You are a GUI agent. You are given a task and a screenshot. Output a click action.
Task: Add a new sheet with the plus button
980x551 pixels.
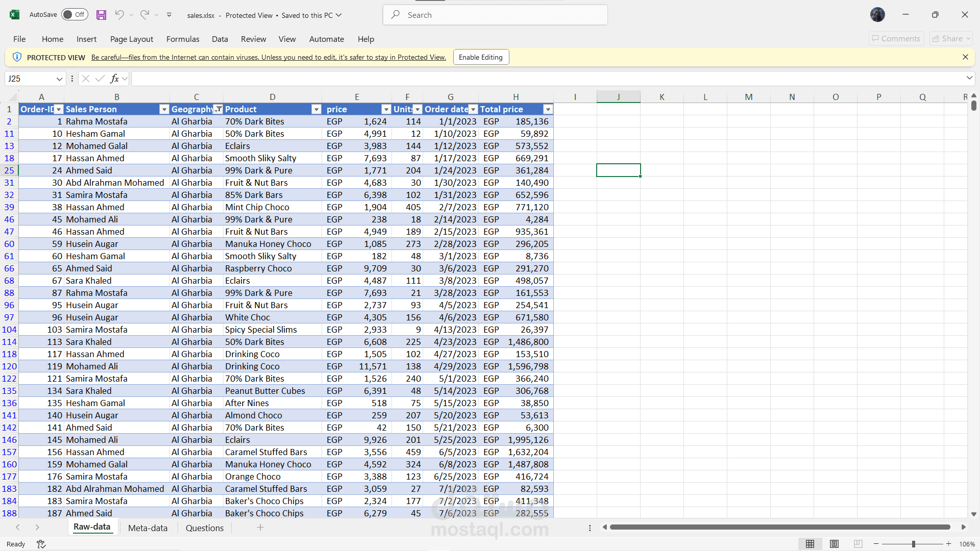point(260,528)
